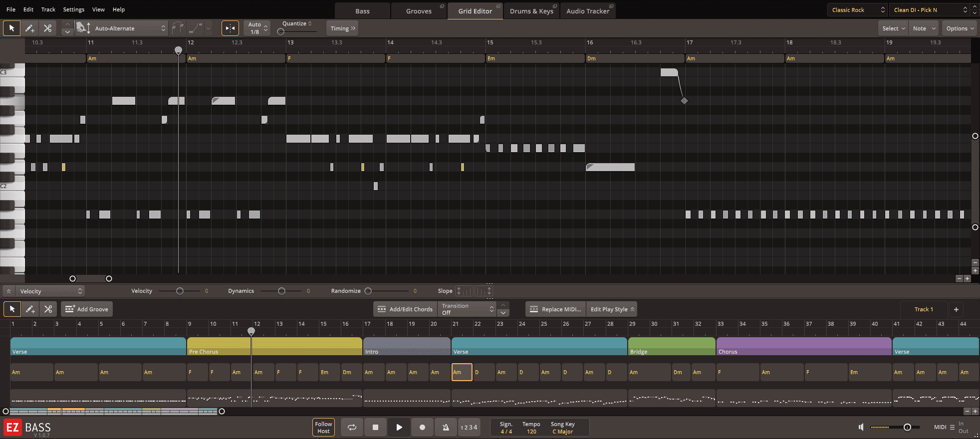Switch to the Bass tab

363,11
